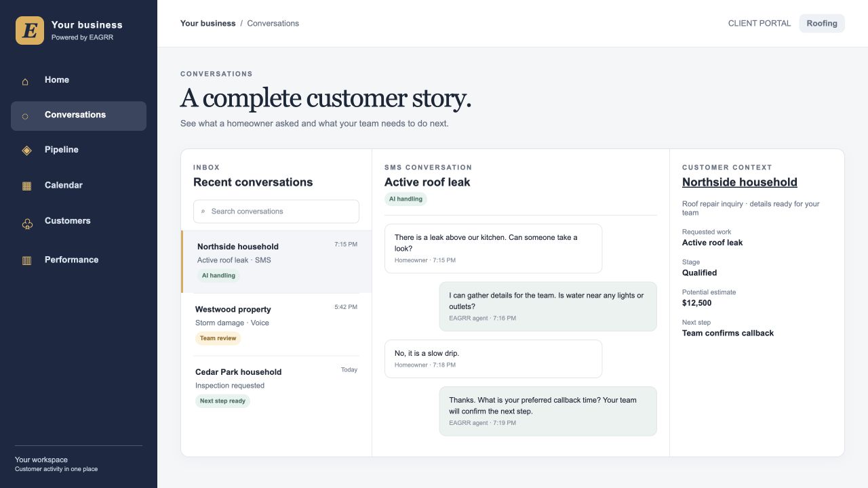Select the Northside household conversation title
868x488 pixels.
238,247
